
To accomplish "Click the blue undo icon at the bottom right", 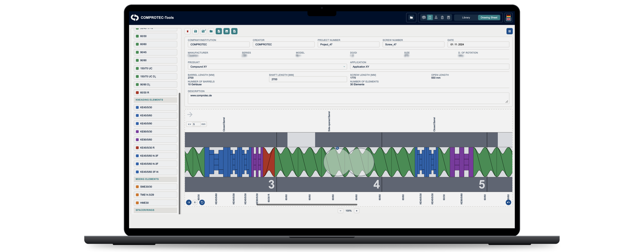I will [x=508, y=202].
